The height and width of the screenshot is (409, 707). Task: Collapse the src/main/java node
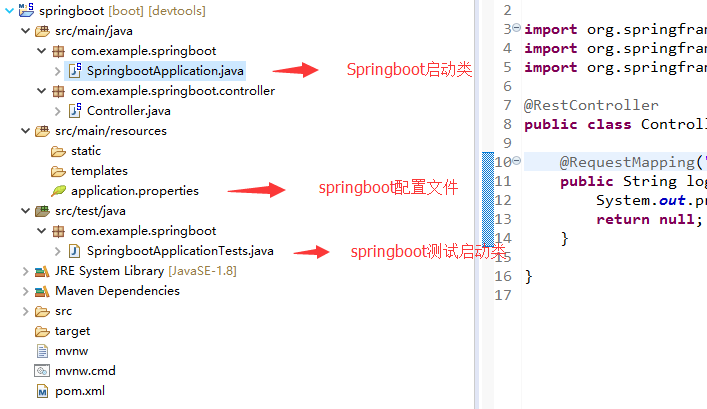point(26,31)
